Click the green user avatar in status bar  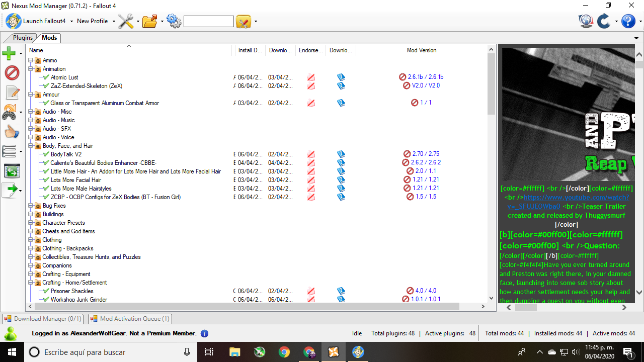(10, 333)
